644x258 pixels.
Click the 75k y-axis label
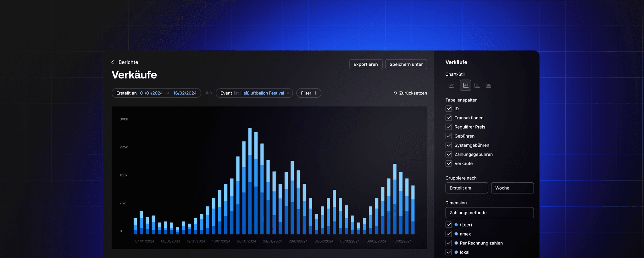pos(123,203)
